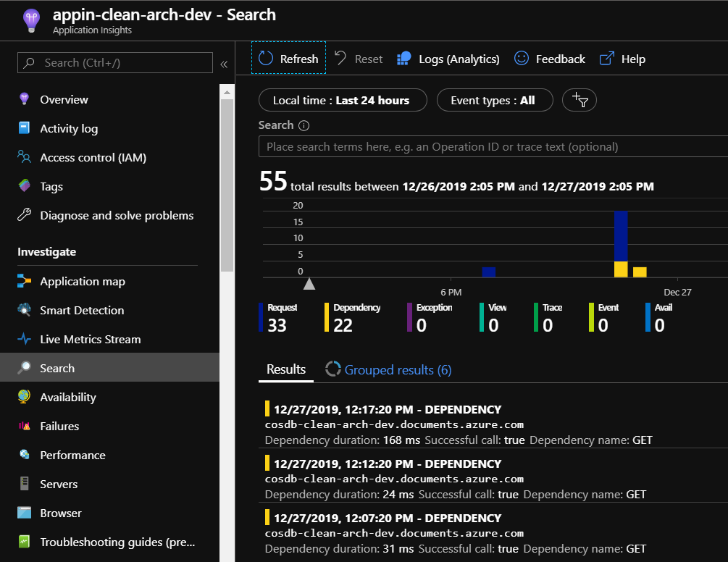Switch to the Results tab
This screenshot has width=728, height=562.
pyautogui.click(x=286, y=369)
